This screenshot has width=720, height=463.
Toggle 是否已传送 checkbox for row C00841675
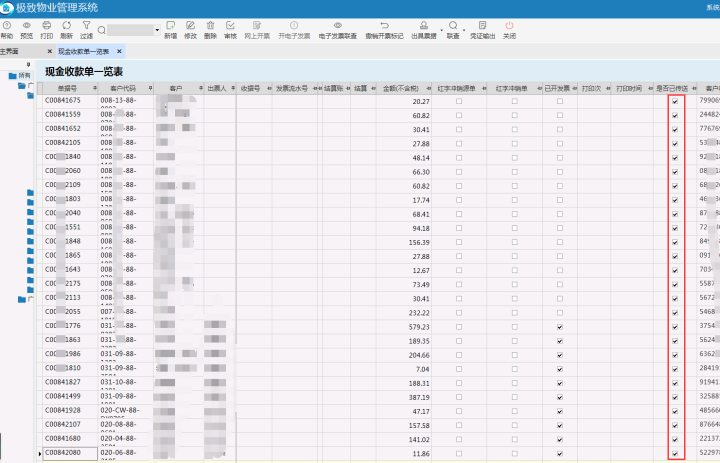coord(675,102)
